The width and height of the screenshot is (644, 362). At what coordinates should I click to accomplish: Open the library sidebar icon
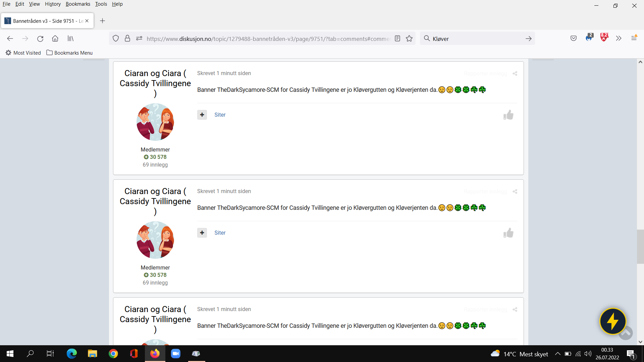coord(70,39)
